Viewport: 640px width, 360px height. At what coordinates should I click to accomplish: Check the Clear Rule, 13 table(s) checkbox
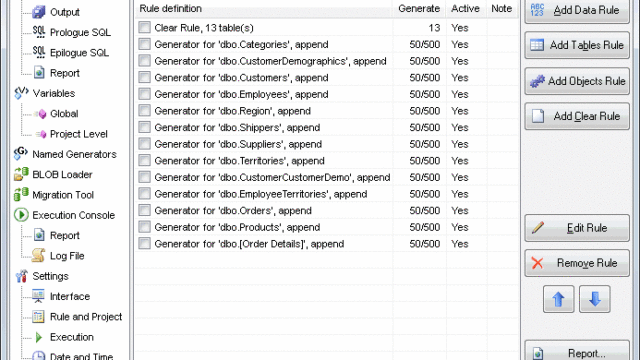(x=144, y=27)
